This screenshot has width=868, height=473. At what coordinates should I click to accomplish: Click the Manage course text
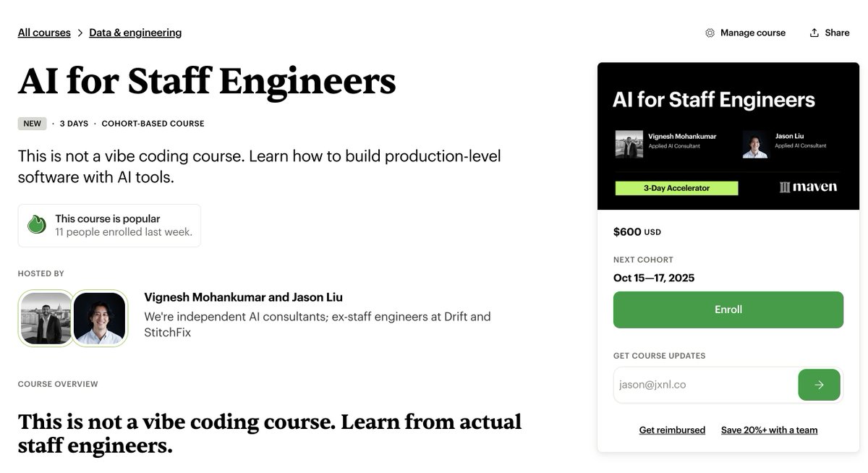(752, 33)
